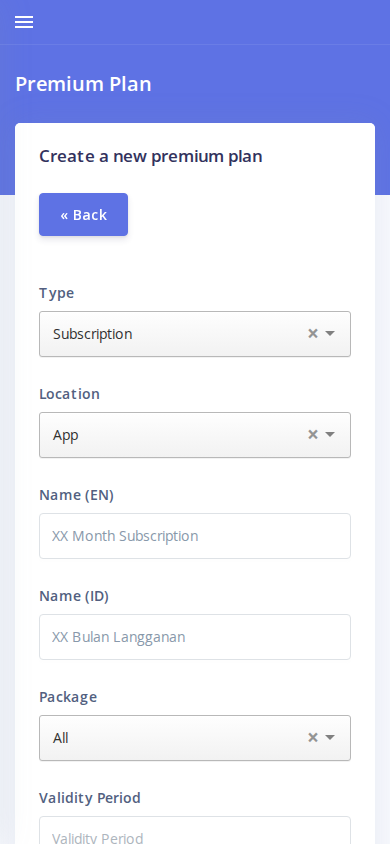Expand the Type dropdown arrow

click(330, 334)
